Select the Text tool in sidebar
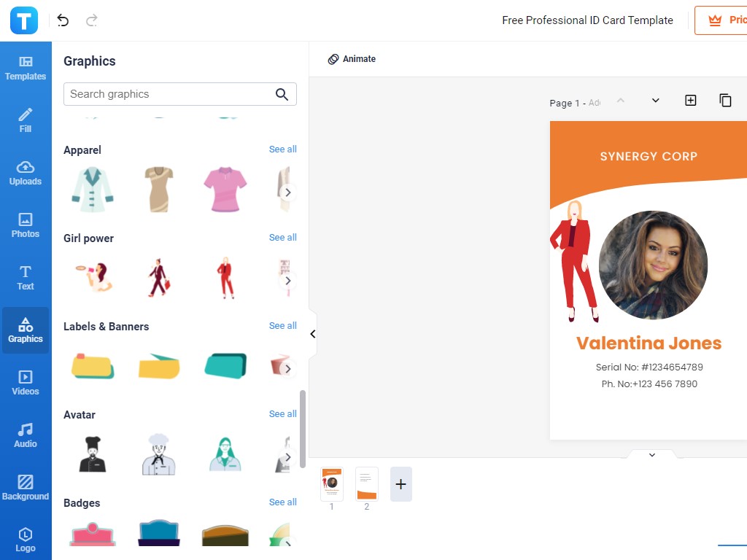This screenshot has height=560, width=747. coord(26,278)
